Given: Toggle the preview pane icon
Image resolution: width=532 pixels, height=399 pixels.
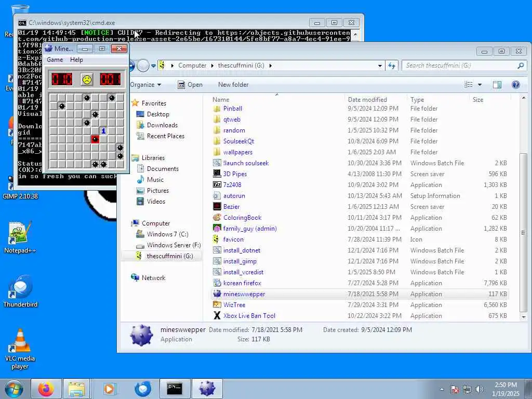Looking at the screenshot, I should point(497,85).
